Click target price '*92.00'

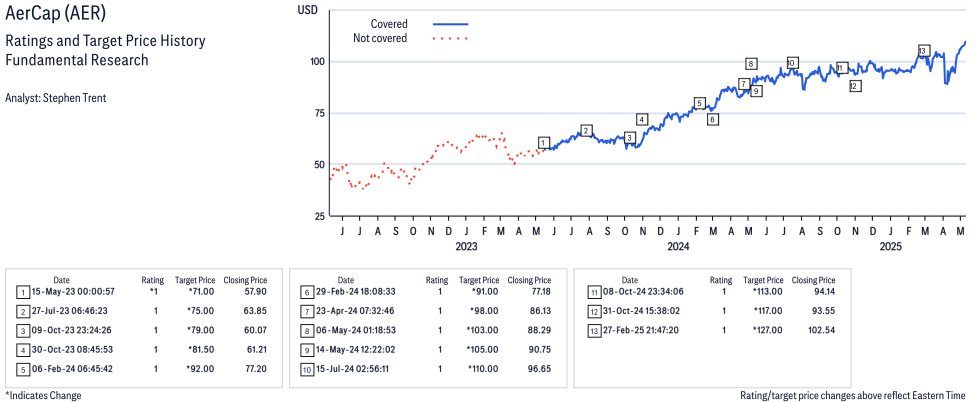200,369
